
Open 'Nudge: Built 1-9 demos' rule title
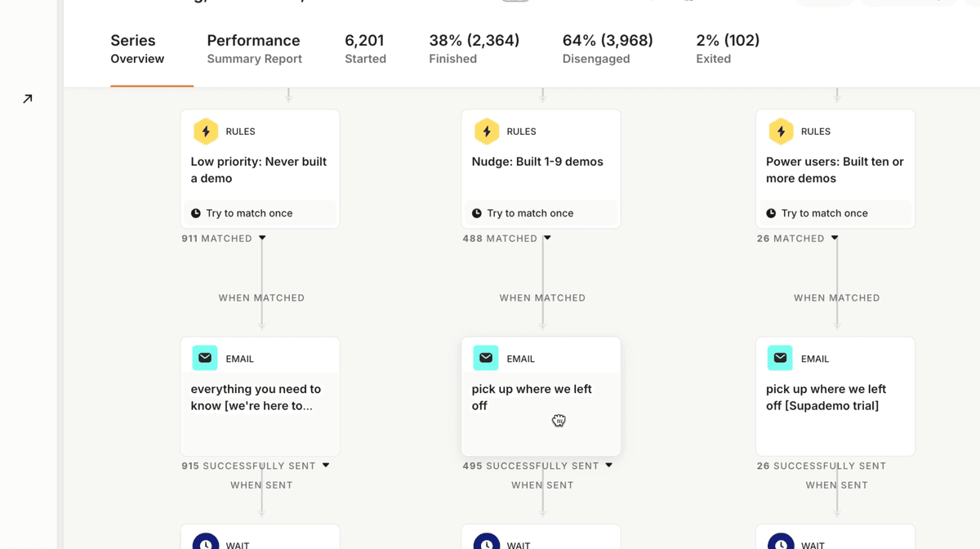coord(537,162)
